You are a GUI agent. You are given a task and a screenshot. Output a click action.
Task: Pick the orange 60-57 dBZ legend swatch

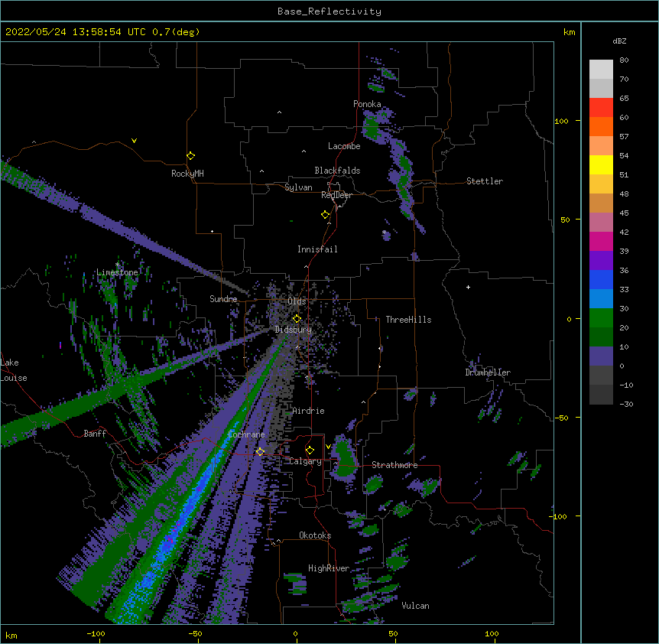pos(601,126)
